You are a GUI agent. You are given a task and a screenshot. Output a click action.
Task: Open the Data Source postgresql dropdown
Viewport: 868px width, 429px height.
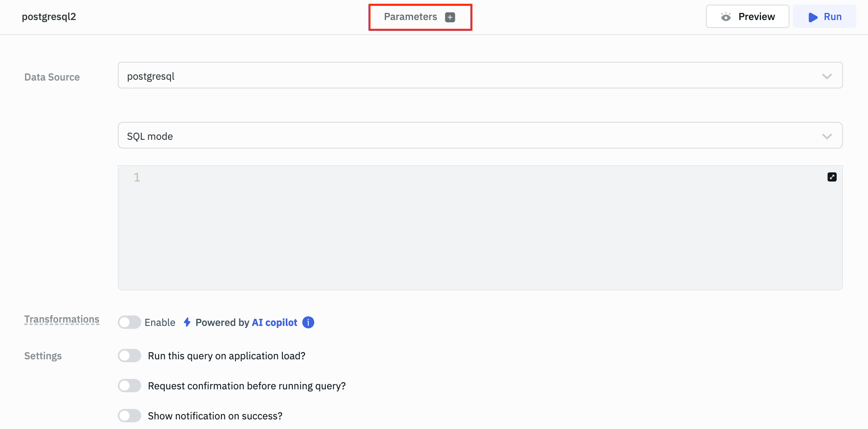[480, 76]
